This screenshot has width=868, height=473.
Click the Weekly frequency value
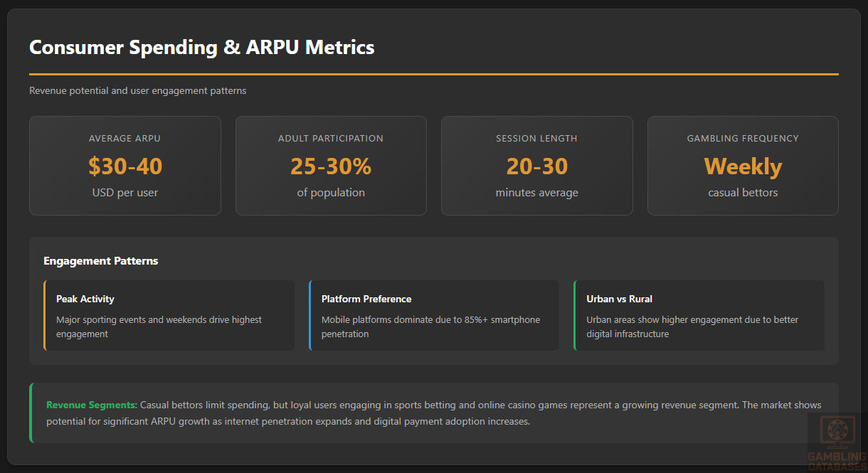743,166
